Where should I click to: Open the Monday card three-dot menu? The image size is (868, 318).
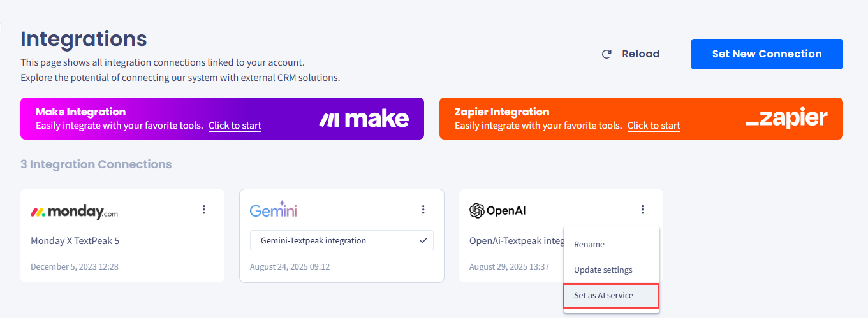pos(204,209)
